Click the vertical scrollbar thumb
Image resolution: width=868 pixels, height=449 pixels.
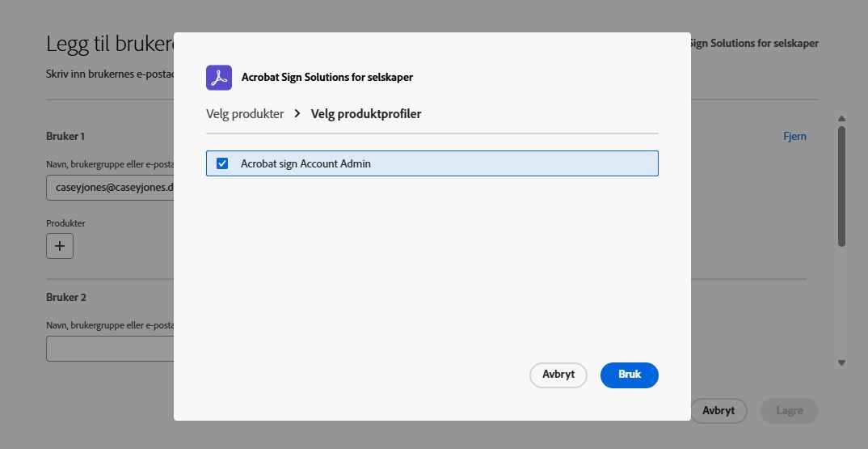tap(841, 184)
